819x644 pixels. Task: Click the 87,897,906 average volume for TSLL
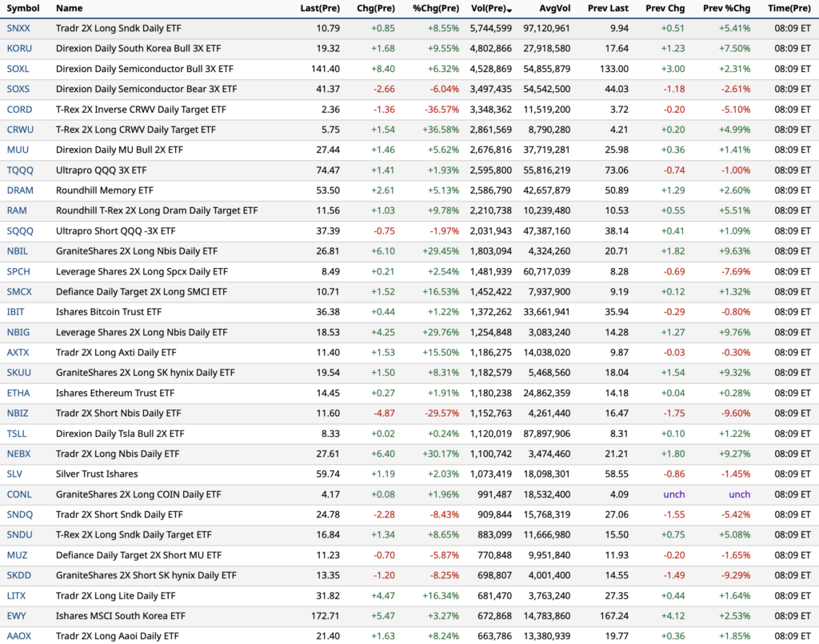(547, 434)
